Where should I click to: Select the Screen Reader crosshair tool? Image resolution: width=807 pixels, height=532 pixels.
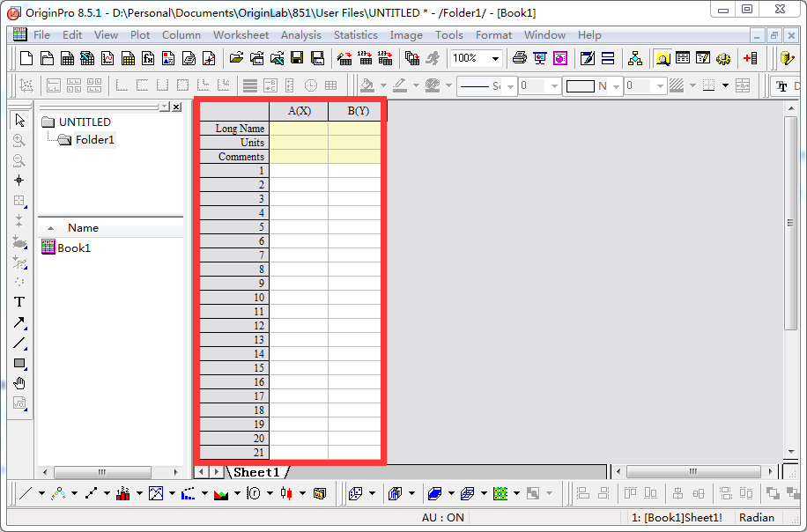pos(19,181)
